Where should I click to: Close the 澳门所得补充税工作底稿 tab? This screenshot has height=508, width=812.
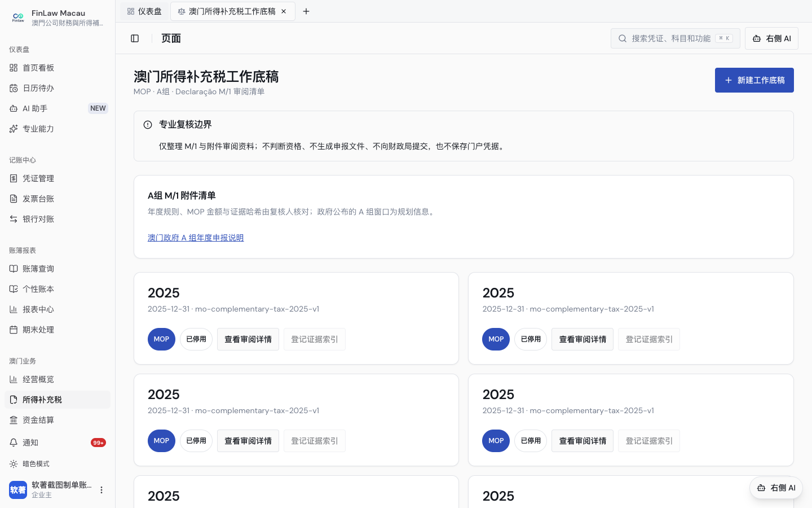284,11
